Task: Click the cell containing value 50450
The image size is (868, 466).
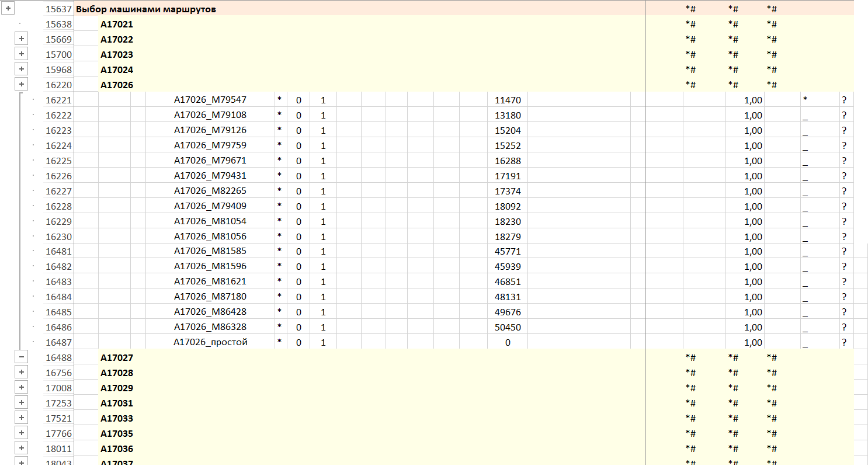Action: (x=507, y=328)
